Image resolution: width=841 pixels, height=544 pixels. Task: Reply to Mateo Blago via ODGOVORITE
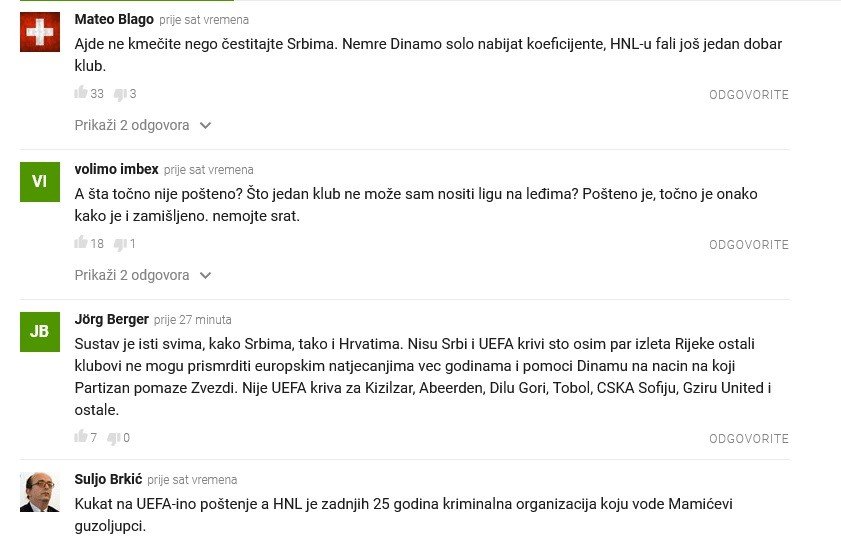click(749, 95)
